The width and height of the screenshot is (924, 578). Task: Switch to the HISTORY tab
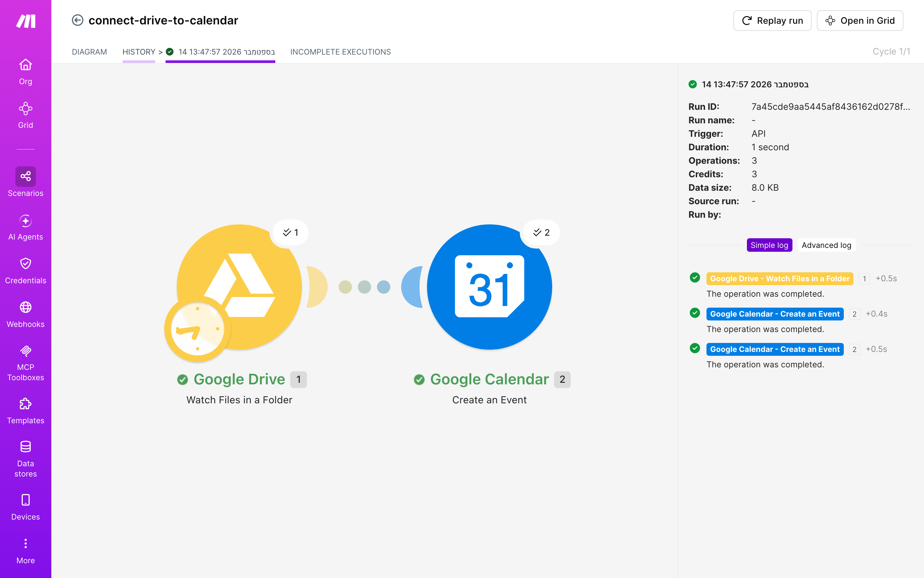[x=139, y=52]
